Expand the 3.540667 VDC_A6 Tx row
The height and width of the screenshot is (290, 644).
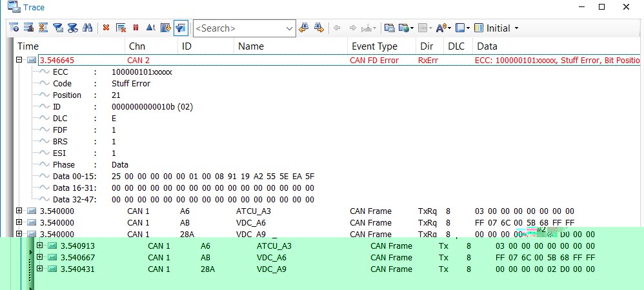[39, 256]
